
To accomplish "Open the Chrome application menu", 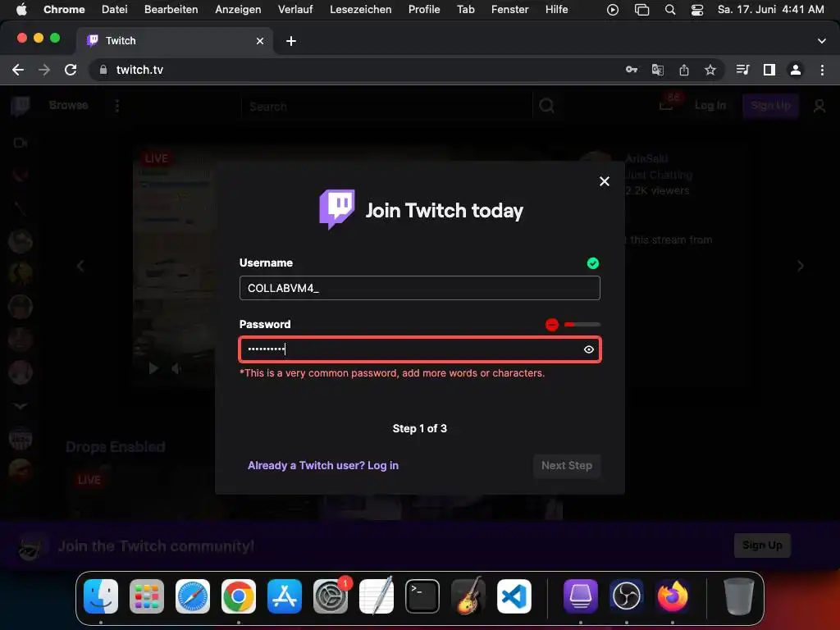I will coord(64,9).
